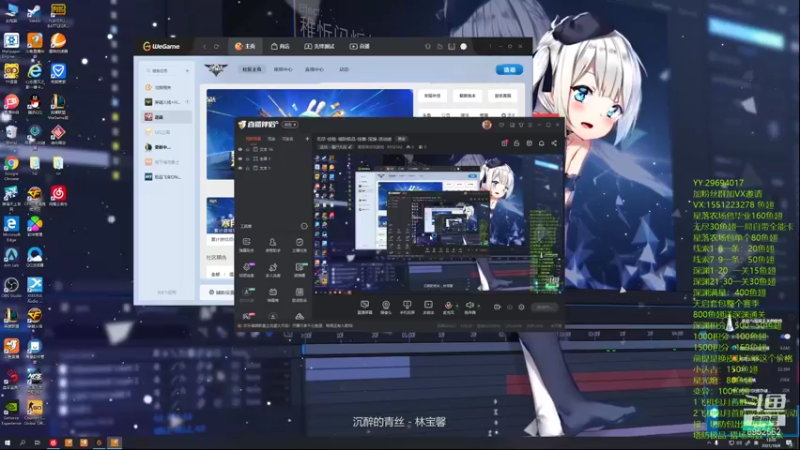Screen dimensions: 800x450
Task: Toggle lock on 全屏 1 source
Action: pos(248,159)
